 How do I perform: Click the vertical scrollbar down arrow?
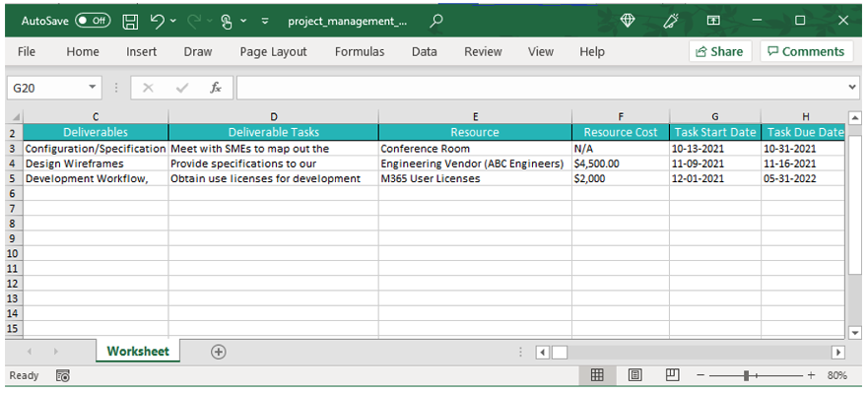point(855,333)
